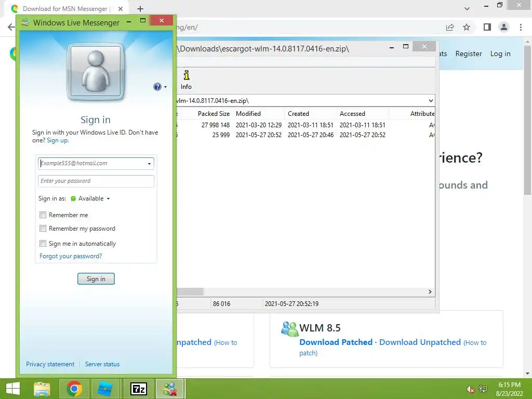Open the taskbar clock and date

509,389
